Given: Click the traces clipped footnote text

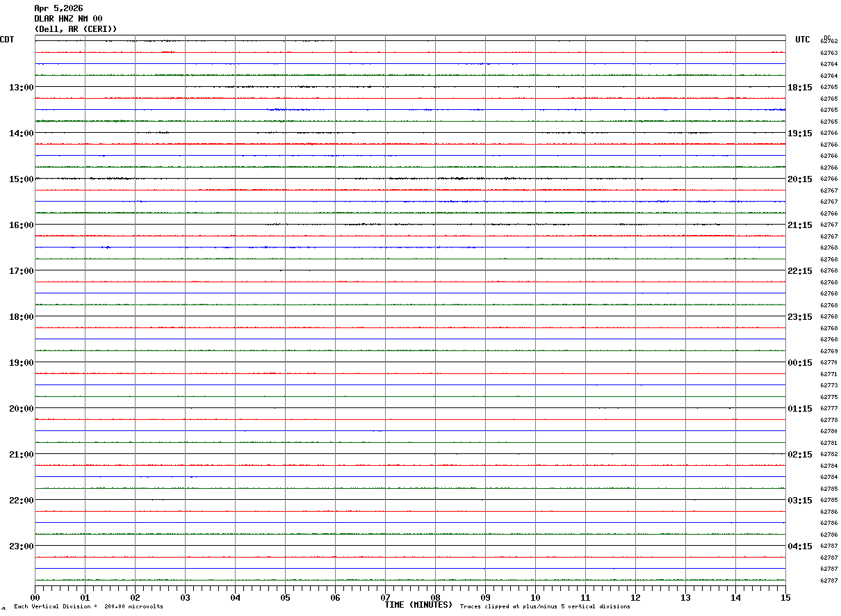Looking at the screenshot, I should click(545, 607).
